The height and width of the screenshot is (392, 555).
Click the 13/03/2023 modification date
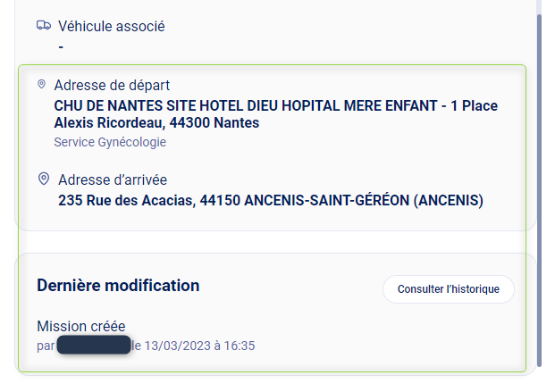pos(177,345)
